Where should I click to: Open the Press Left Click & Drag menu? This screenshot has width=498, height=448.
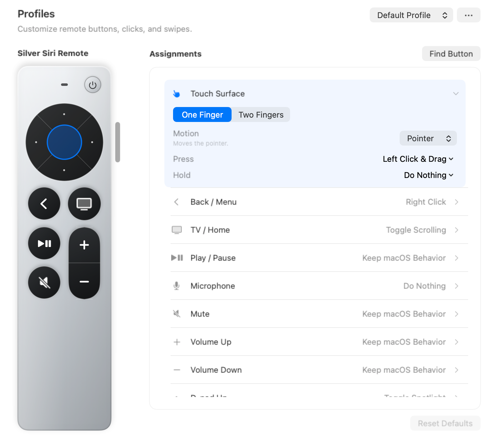418,159
